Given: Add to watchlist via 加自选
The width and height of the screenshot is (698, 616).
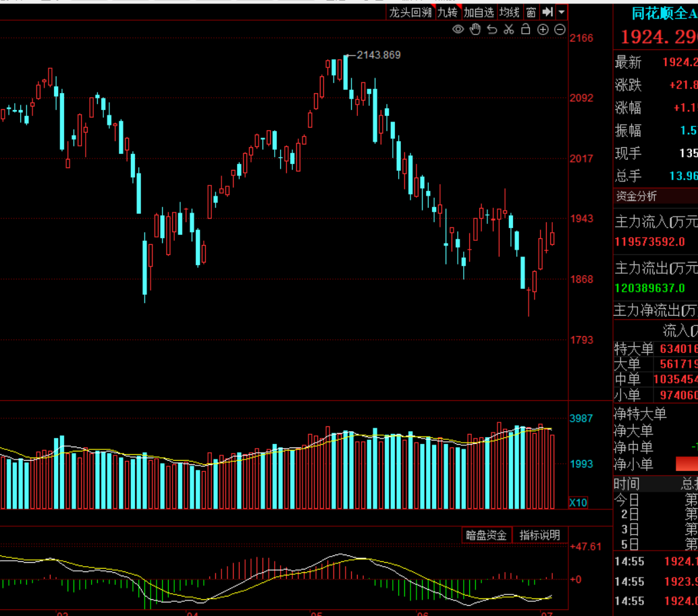Looking at the screenshot, I should 479,12.
